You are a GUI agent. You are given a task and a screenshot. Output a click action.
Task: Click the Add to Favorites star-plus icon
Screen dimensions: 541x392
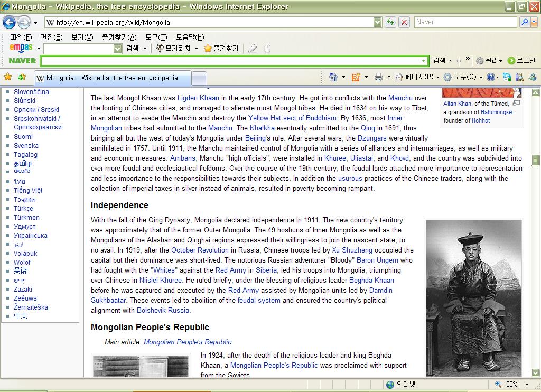tap(22, 77)
